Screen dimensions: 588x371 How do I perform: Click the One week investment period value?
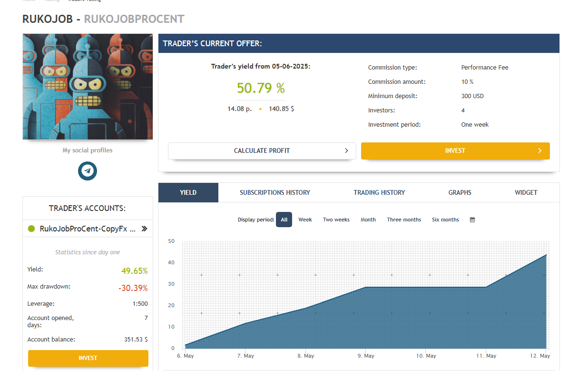475,125
